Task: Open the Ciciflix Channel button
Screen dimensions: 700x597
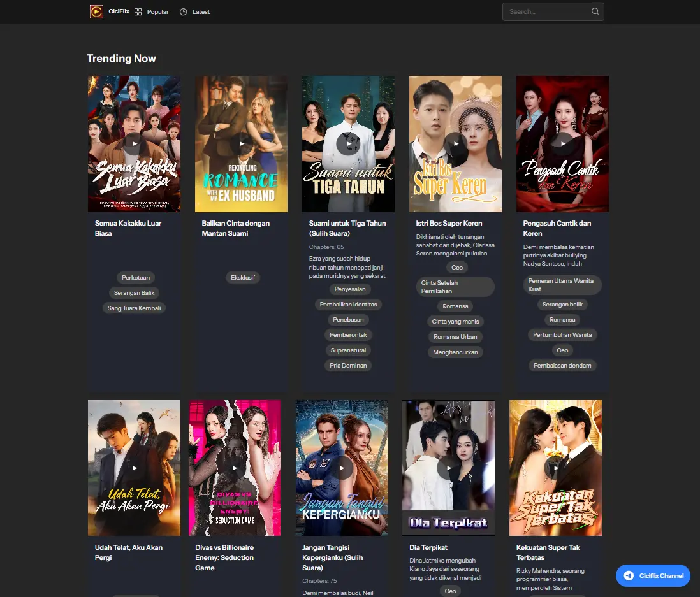Action: (x=653, y=575)
